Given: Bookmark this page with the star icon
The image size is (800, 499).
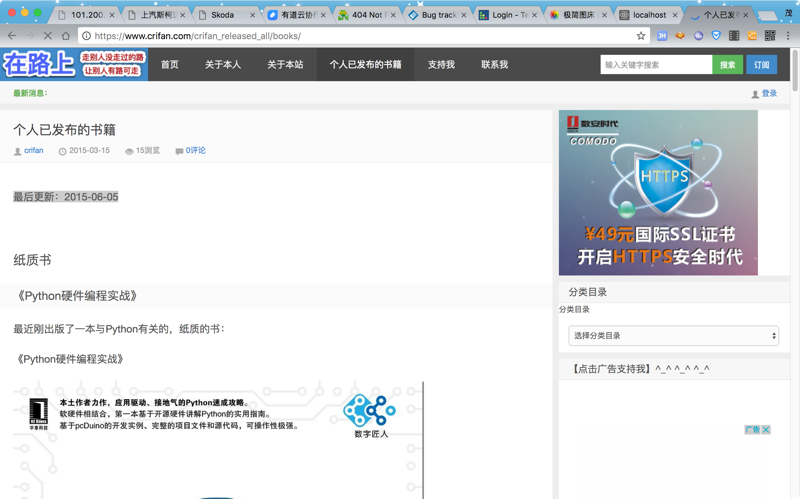Looking at the screenshot, I should 641,36.
